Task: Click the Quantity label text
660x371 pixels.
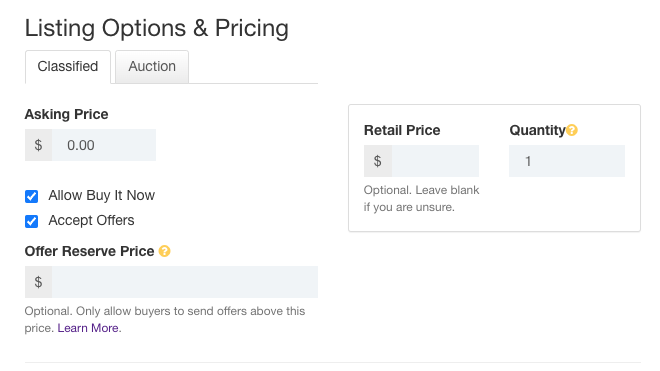Action: coord(538,130)
